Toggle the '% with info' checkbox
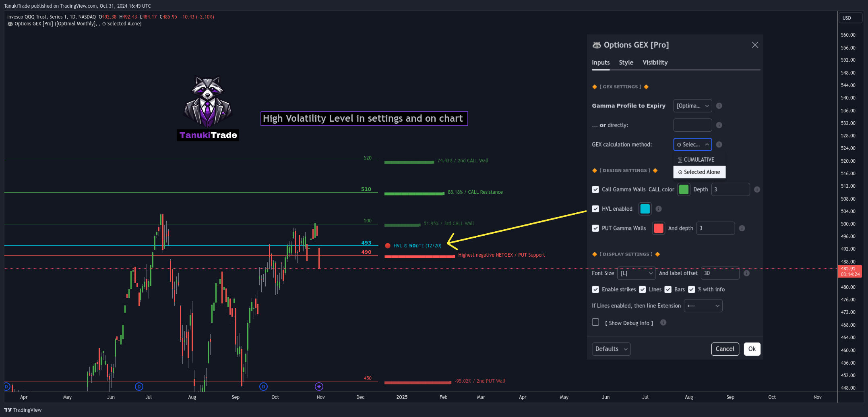Image resolution: width=868 pixels, height=417 pixels. pyautogui.click(x=692, y=289)
